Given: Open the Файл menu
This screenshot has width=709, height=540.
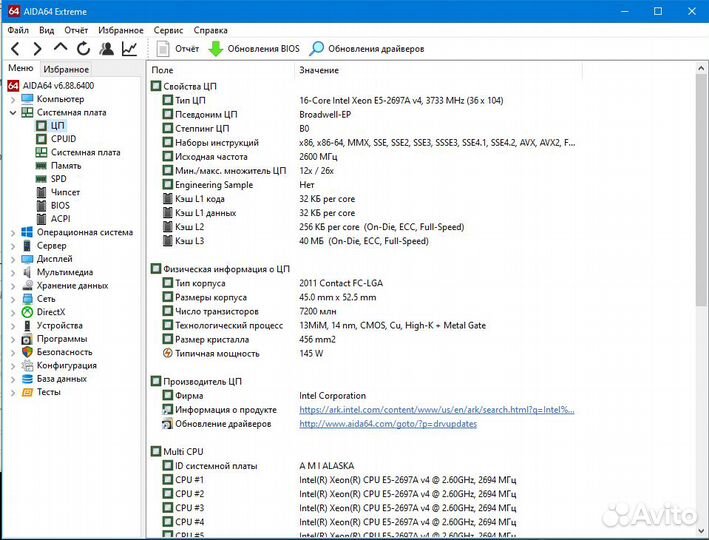Looking at the screenshot, I should coord(18,30).
